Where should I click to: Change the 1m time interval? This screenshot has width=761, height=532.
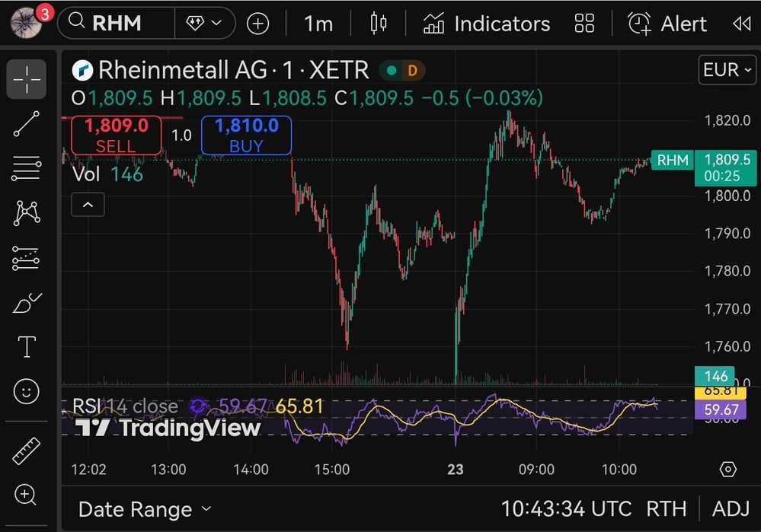318,24
